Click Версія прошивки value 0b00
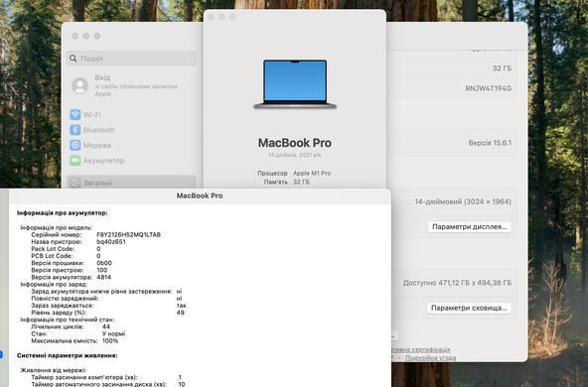Viewport: 588px width, 387px height. click(x=104, y=263)
